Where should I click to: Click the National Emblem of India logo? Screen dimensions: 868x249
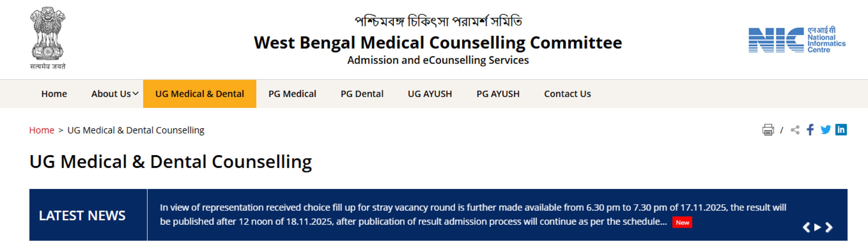coord(48,38)
